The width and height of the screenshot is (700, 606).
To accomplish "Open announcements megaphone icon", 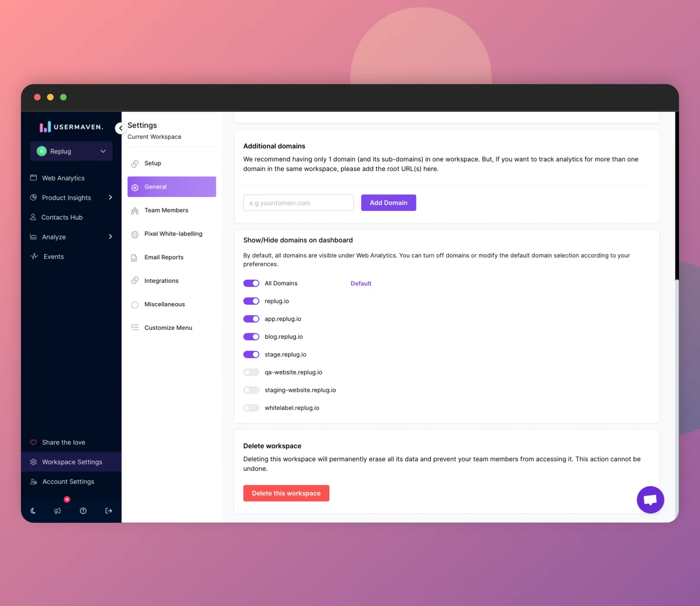I will 58,511.
